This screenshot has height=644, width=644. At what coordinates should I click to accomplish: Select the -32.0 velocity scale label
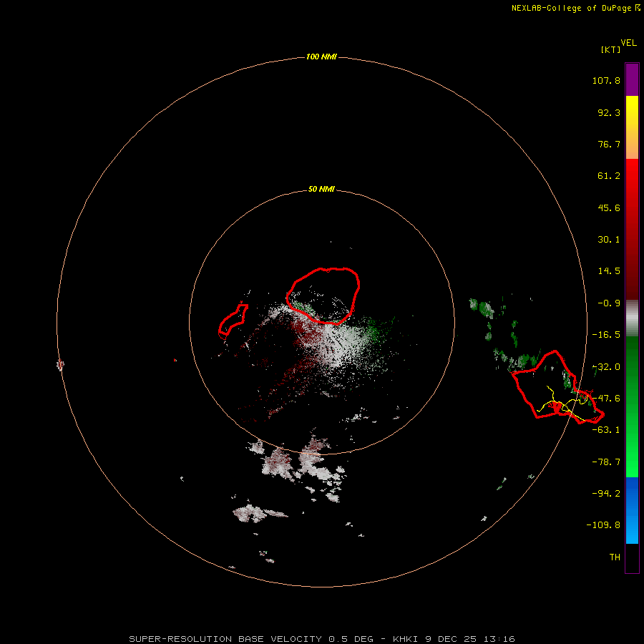click(x=606, y=367)
